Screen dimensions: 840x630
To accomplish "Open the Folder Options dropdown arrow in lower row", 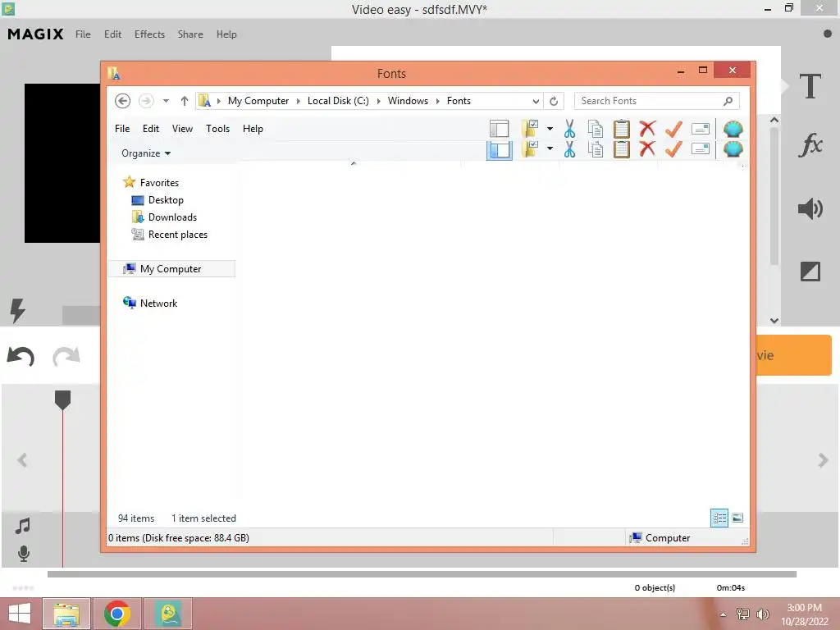I will (550, 148).
